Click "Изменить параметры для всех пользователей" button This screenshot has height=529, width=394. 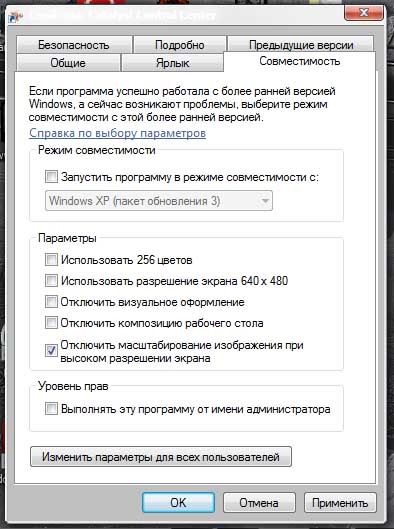click(x=161, y=457)
